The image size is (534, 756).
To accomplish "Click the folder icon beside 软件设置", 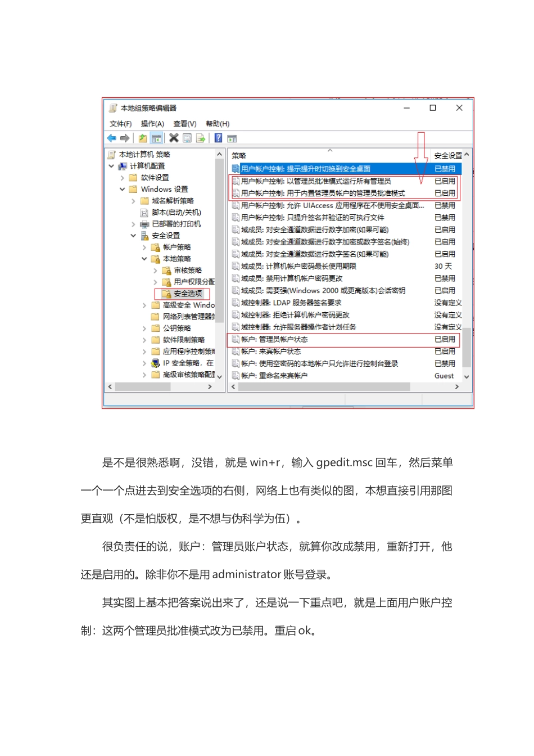I will [133, 178].
